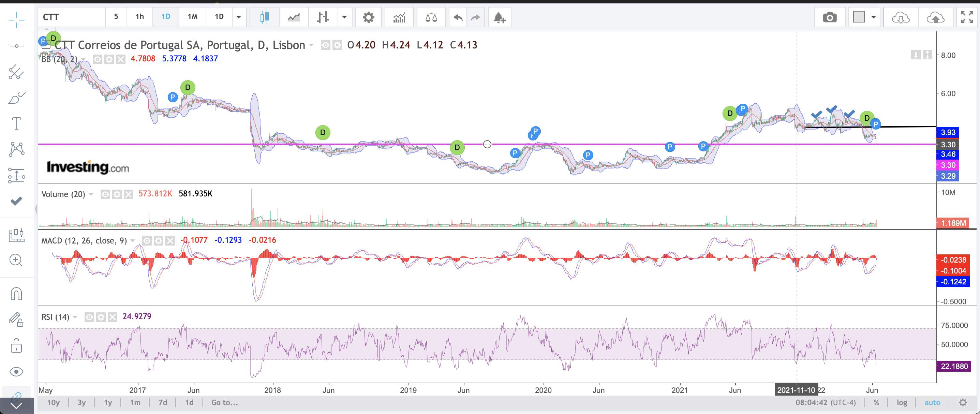Click the compare scales icon

pyautogui.click(x=431, y=17)
